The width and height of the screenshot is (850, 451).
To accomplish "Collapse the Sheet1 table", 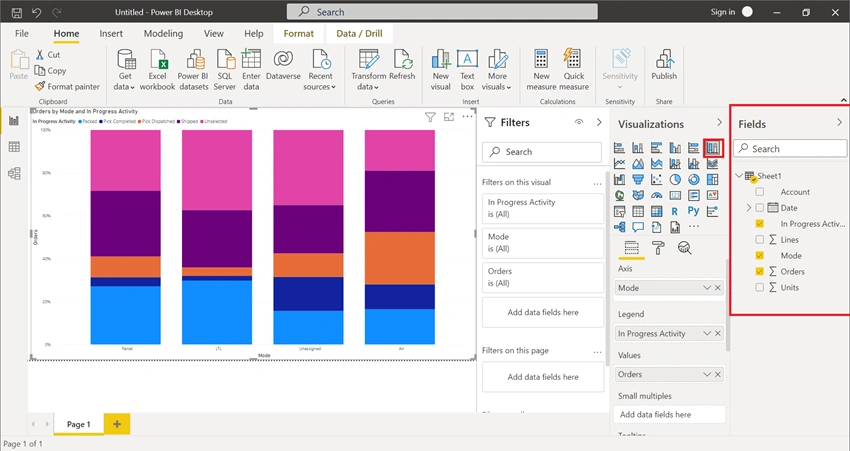I will (739, 176).
